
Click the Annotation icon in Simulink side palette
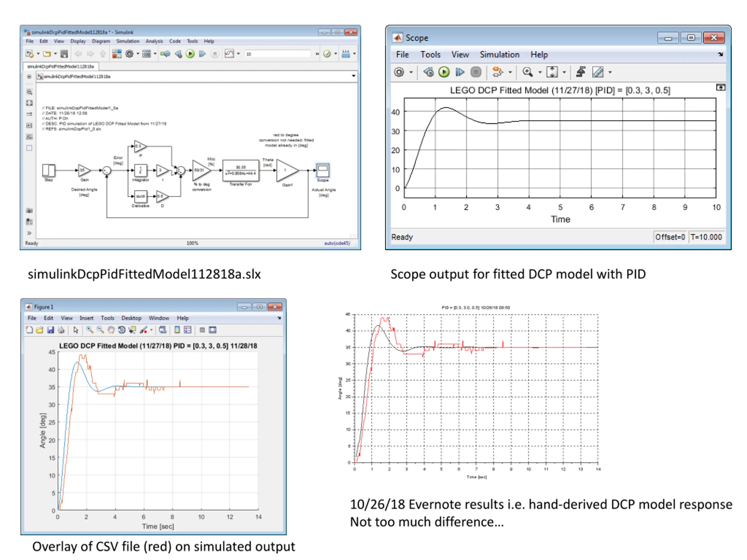click(29, 126)
